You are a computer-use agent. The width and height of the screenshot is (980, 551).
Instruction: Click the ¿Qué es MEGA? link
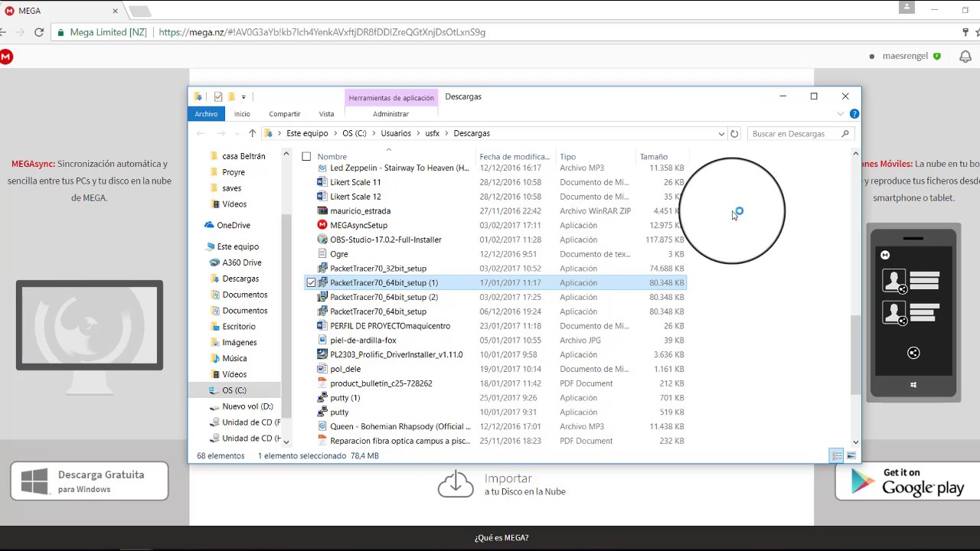click(501, 537)
